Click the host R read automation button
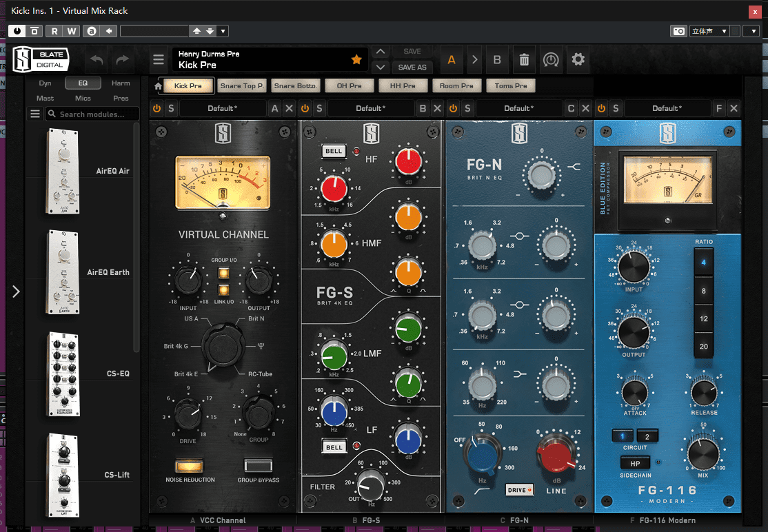768x532 pixels. [x=54, y=31]
